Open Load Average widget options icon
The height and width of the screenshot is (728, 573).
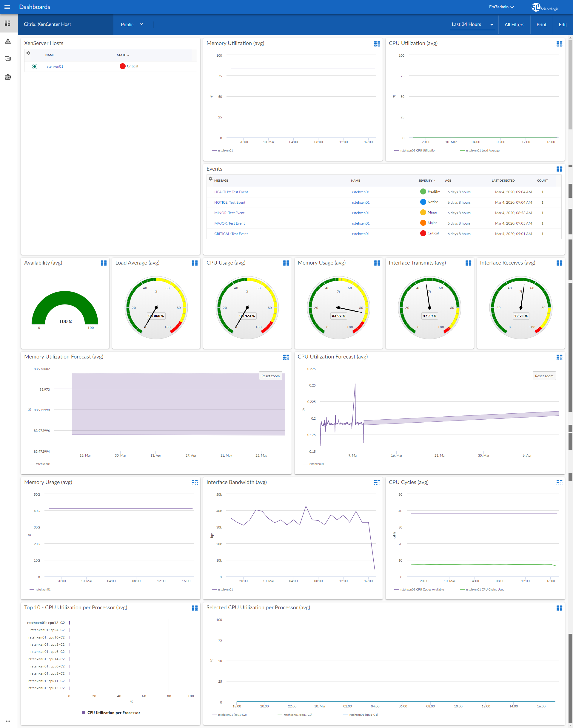click(195, 263)
